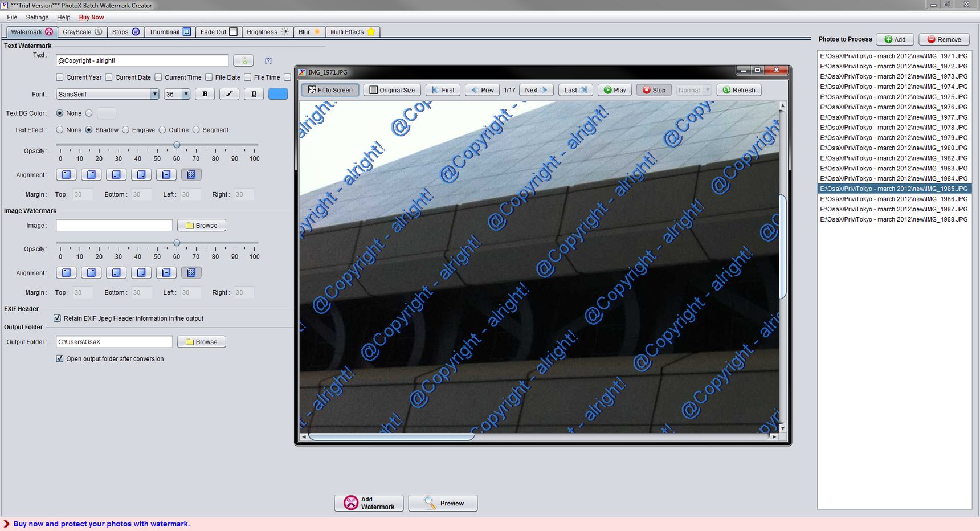Click the Buy Now menu item
Screen dimensions: 980x531
tap(91, 17)
